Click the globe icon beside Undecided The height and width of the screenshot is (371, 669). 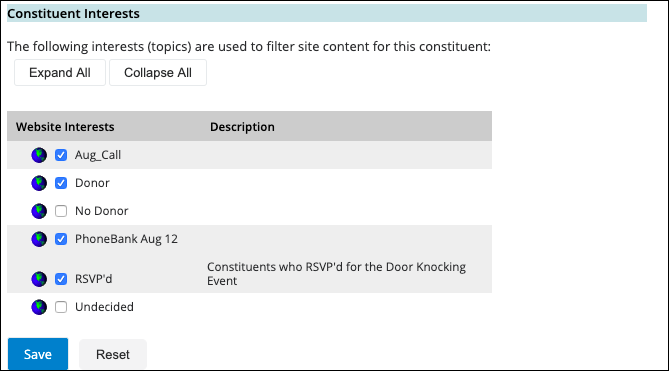click(x=39, y=307)
